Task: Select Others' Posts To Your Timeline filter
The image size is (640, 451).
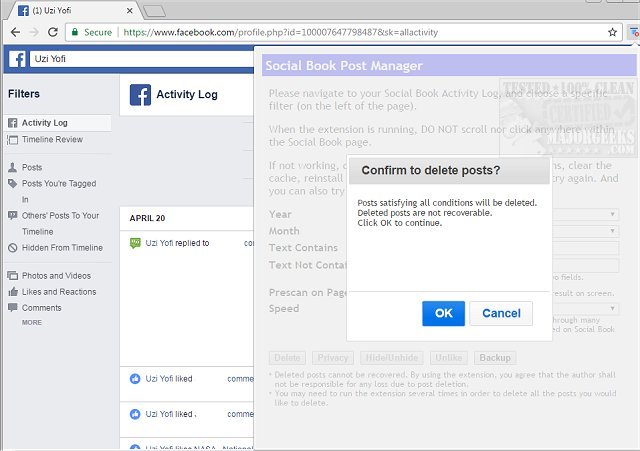Action: point(60,223)
